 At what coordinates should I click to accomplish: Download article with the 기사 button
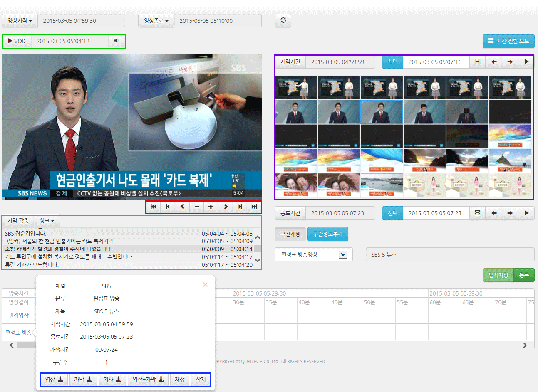tap(112, 379)
